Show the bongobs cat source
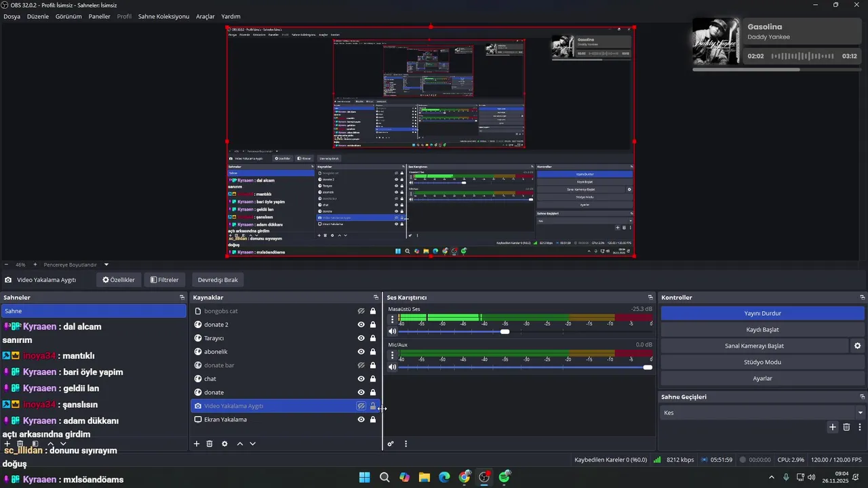 [x=361, y=311]
